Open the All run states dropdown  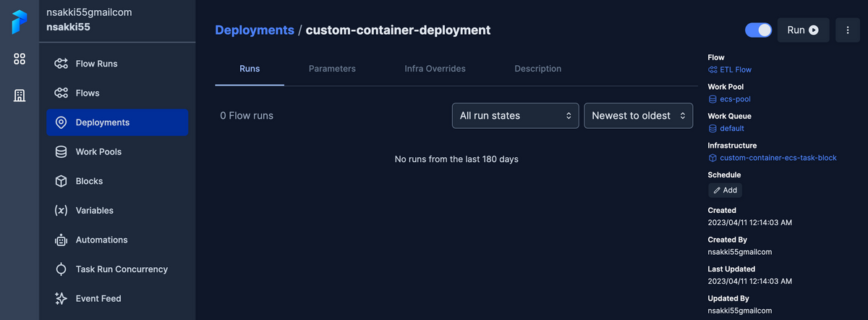click(515, 116)
